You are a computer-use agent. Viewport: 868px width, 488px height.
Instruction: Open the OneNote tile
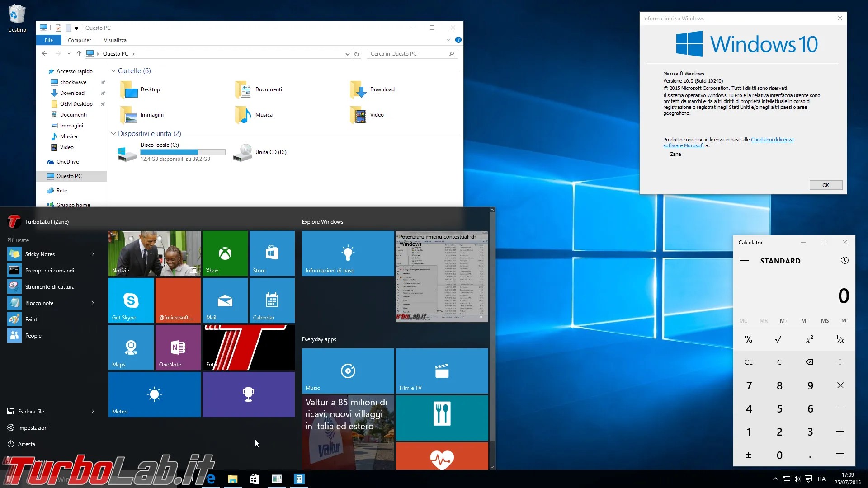[178, 347]
